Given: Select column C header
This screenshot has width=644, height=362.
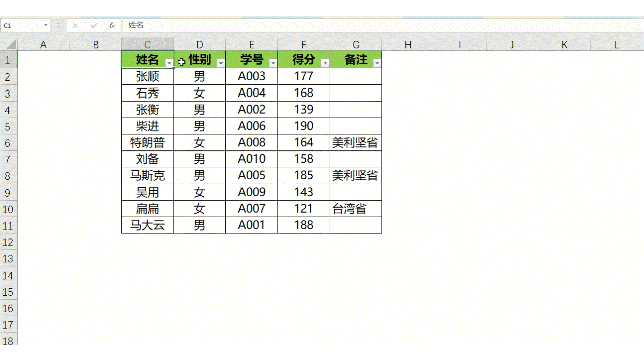Looking at the screenshot, I should tap(147, 44).
